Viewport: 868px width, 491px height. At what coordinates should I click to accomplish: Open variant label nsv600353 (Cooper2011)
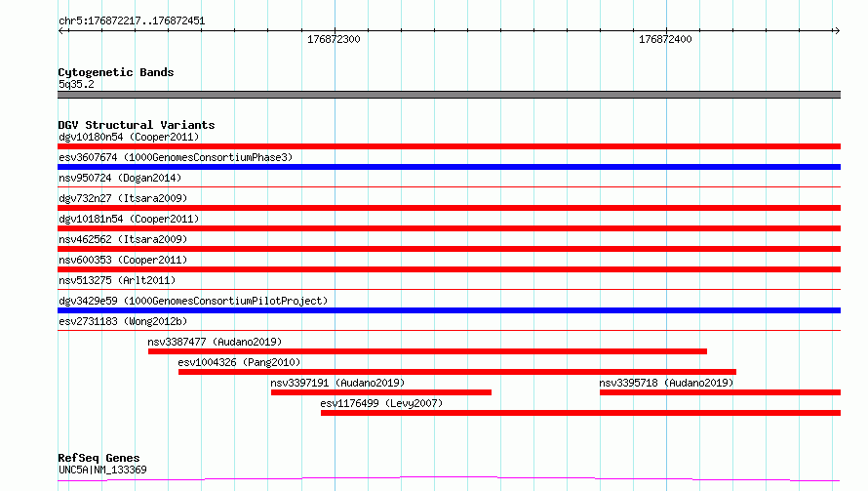pyautogui.click(x=123, y=260)
